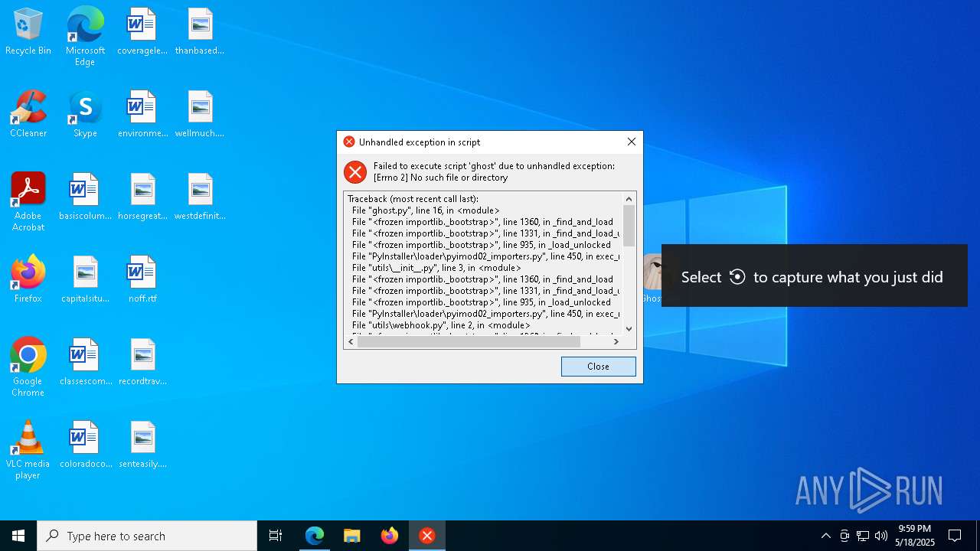Select the basiscolum... Word document icon
The height and width of the screenshot is (551, 980).
point(85,197)
